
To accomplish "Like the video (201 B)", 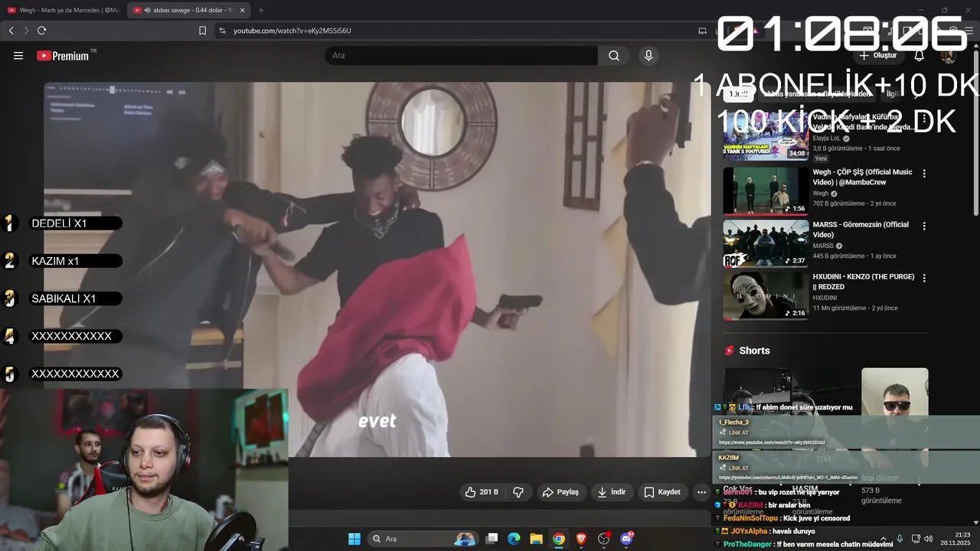I will pos(482,492).
